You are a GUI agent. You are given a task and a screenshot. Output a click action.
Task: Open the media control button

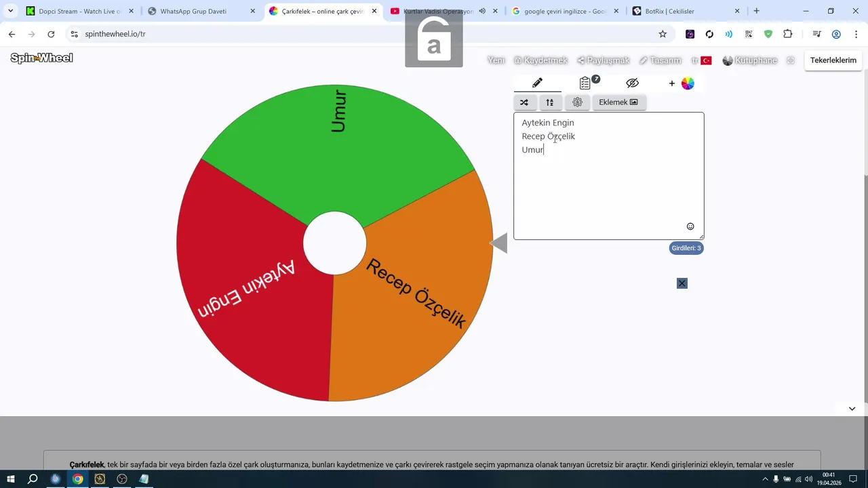coord(817,34)
